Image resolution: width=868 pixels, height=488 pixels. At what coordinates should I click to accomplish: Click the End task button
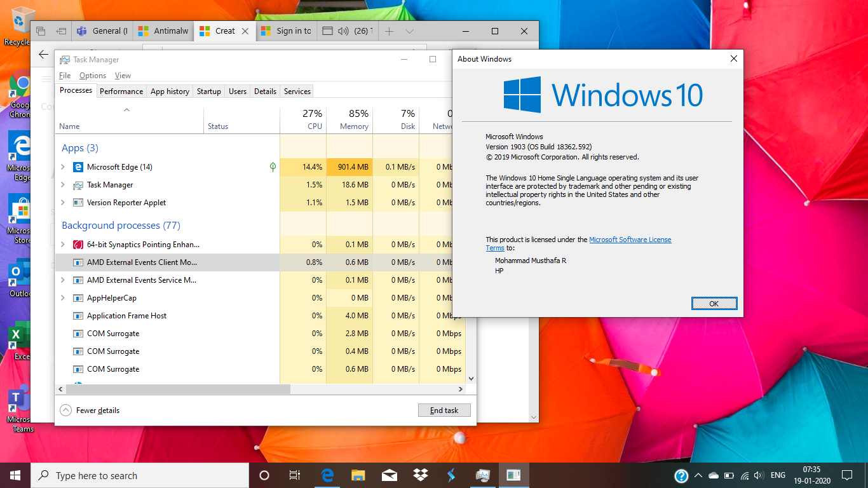[444, 410]
